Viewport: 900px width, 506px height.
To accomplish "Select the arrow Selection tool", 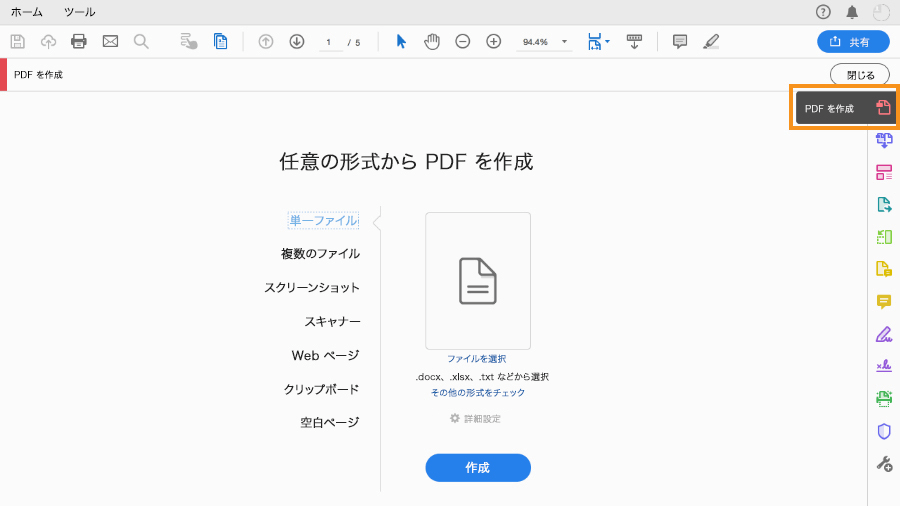I will coord(401,41).
